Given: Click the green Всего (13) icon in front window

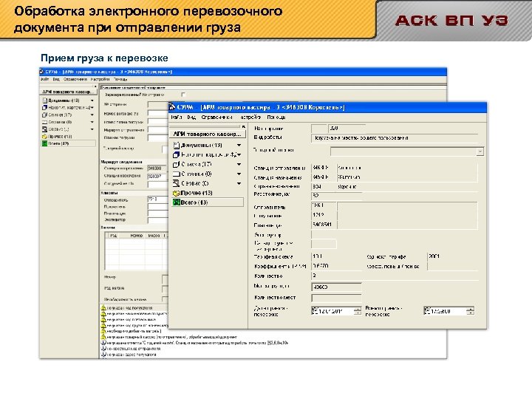Looking at the screenshot, I should (x=177, y=202).
